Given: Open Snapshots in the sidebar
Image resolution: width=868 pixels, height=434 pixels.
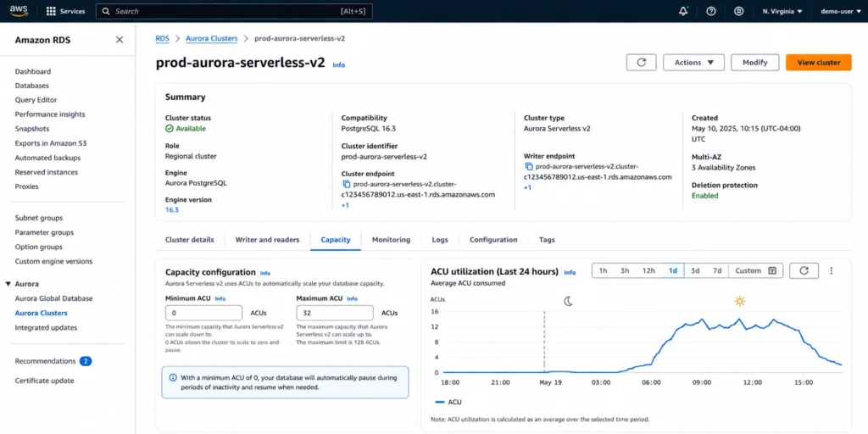Looking at the screenshot, I should tap(32, 129).
